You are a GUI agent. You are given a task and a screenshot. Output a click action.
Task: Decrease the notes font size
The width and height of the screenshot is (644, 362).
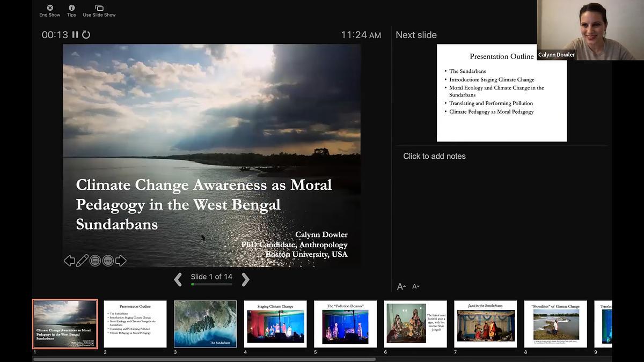(x=415, y=287)
